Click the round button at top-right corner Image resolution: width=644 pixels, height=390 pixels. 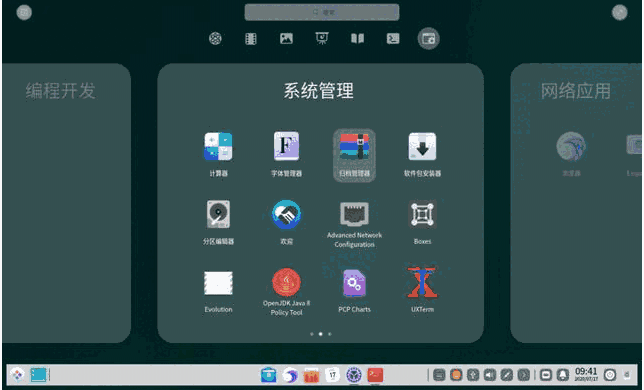point(619,12)
